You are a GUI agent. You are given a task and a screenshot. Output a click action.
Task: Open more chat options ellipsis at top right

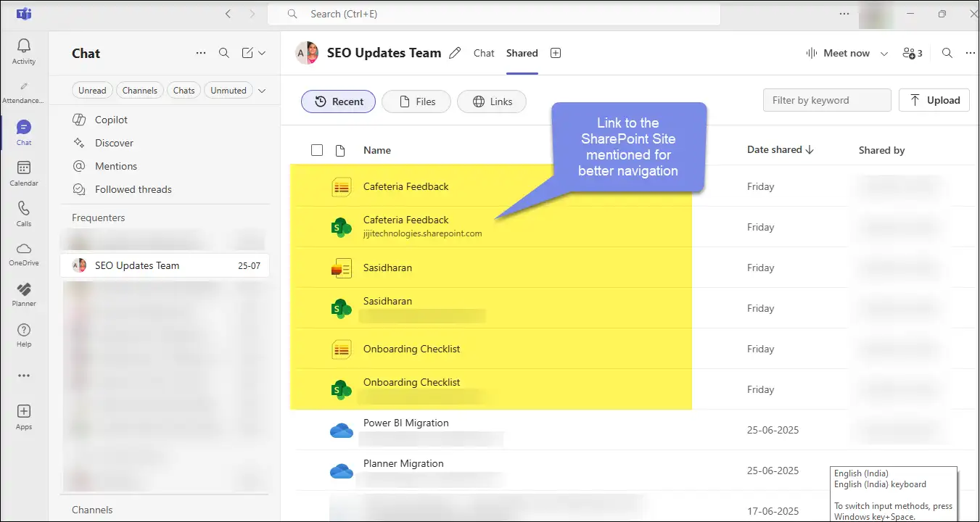[971, 53]
